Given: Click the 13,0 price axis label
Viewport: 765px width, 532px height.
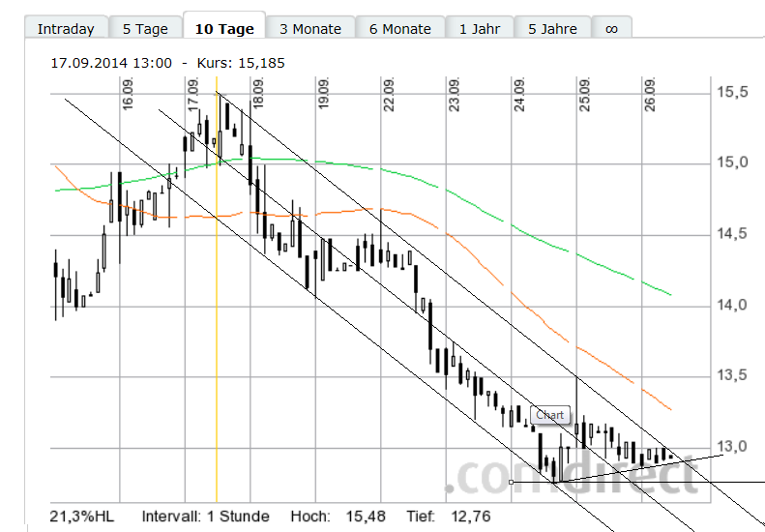Looking at the screenshot, I should [x=732, y=448].
